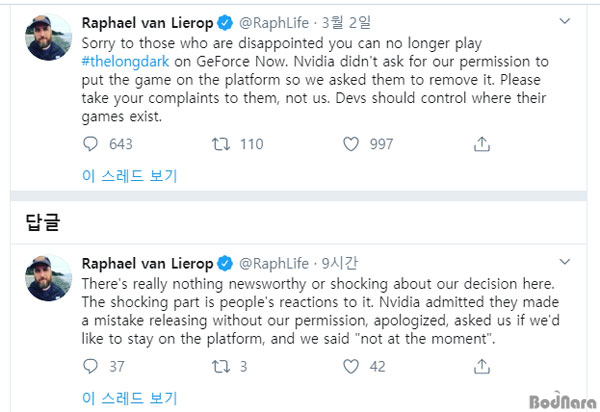The height and width of the screenshot is (412, 600).
Task: Open the first tweet's chevron menu
Action: pos(565,21)
